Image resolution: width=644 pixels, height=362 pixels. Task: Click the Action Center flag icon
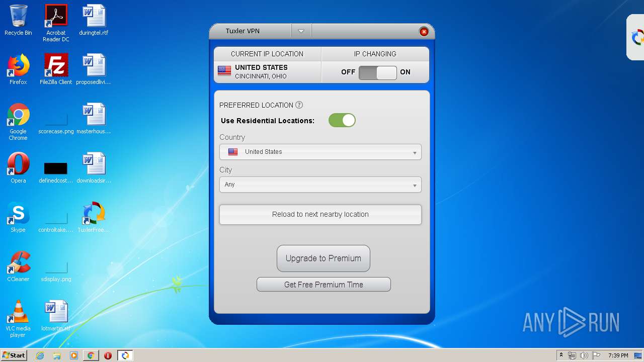[x=596, y=355]
